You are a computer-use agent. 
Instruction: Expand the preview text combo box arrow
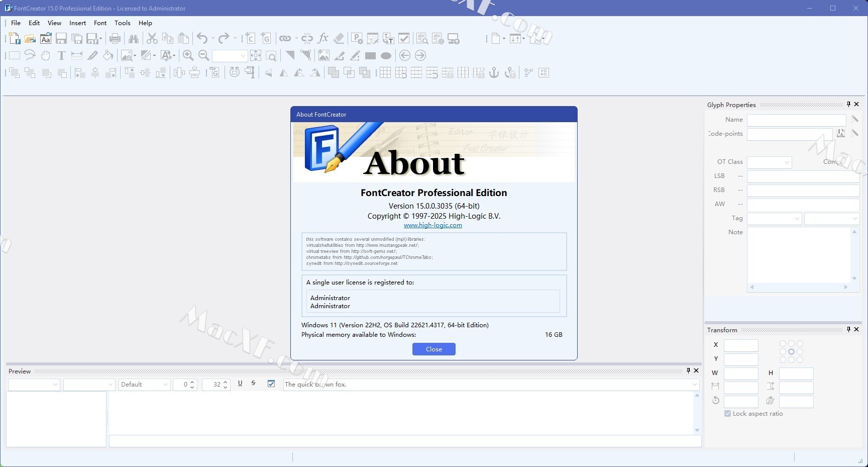pyautogui.click(x=695, y=385)
